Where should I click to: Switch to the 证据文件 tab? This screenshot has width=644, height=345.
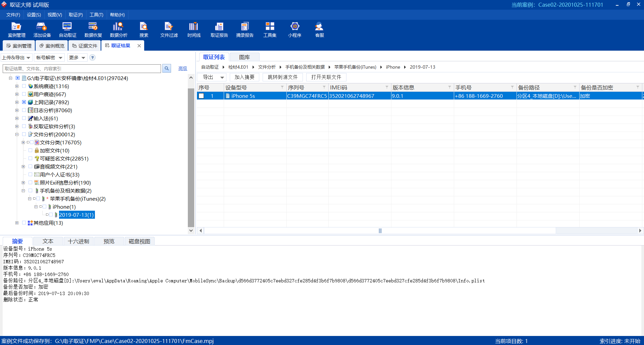click(85, 46)
